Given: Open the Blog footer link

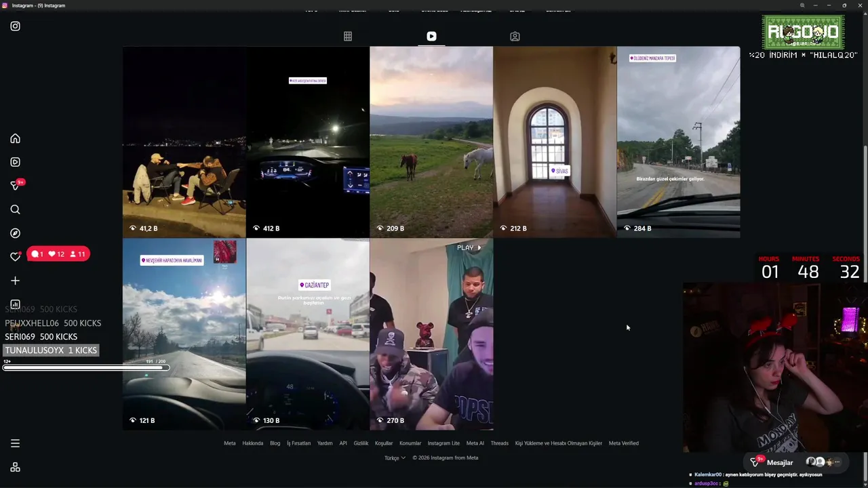Looking at the screenshot, I should [275, 443].
